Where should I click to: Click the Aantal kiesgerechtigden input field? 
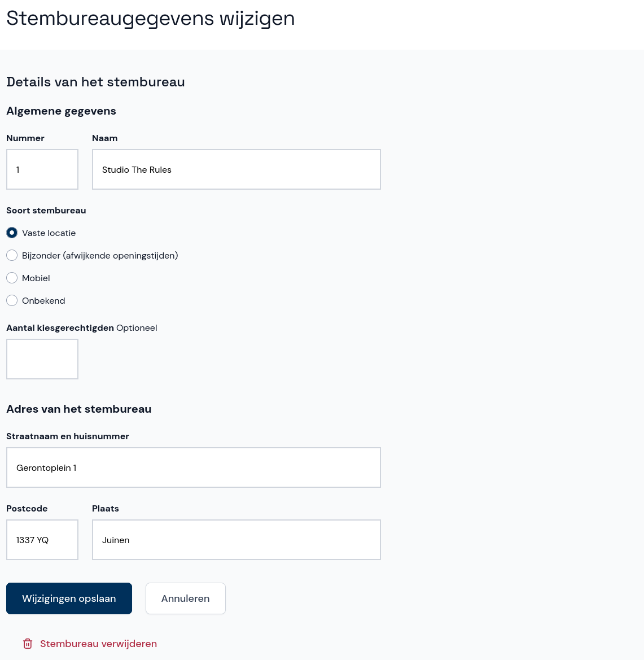[x=42, y=359]
